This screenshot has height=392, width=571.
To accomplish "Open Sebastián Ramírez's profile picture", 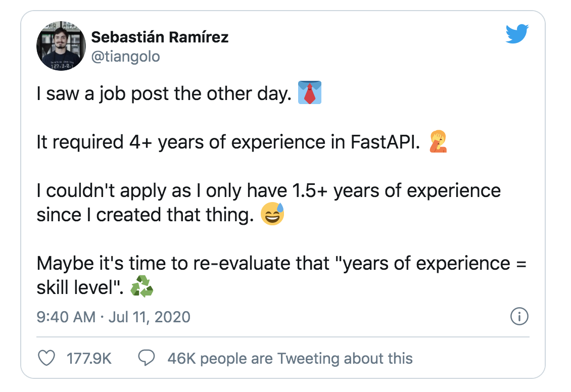I will point(61,45).
